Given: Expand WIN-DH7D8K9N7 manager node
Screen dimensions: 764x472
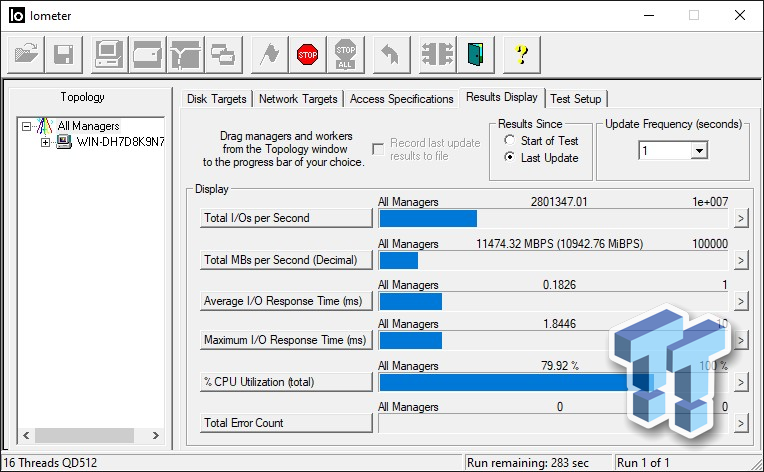Looking at the screenshot, I should (x=45, y=142).
